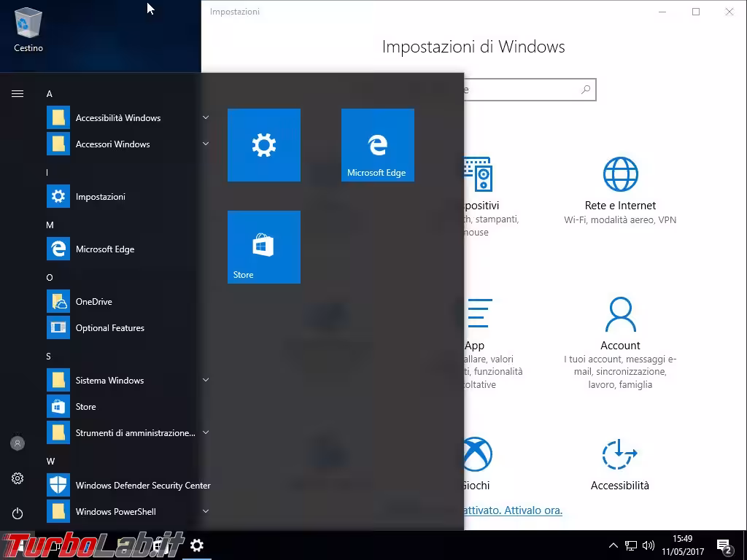Screen dimensions: 747x560
Task: Launch the Microsoft Edge tile
Action: [x=377, y=145]
